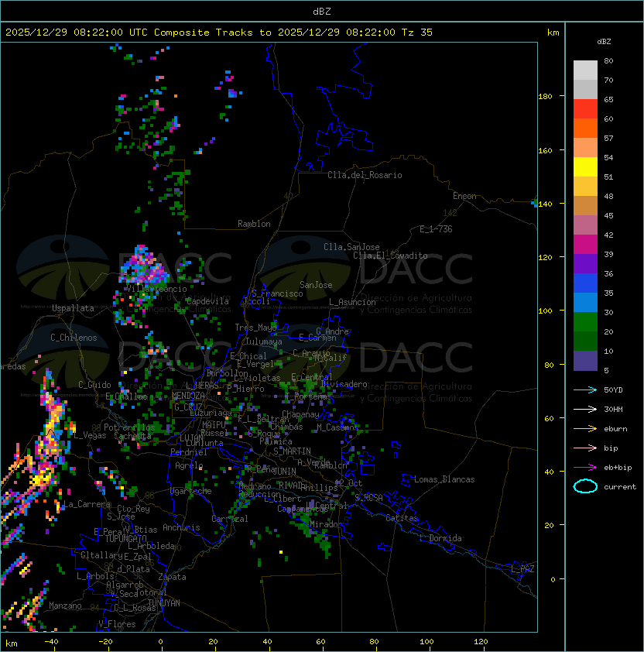644x652 pixels.
Task: Click the 'L_Asuncion' map label
Action: pos(352,302)
